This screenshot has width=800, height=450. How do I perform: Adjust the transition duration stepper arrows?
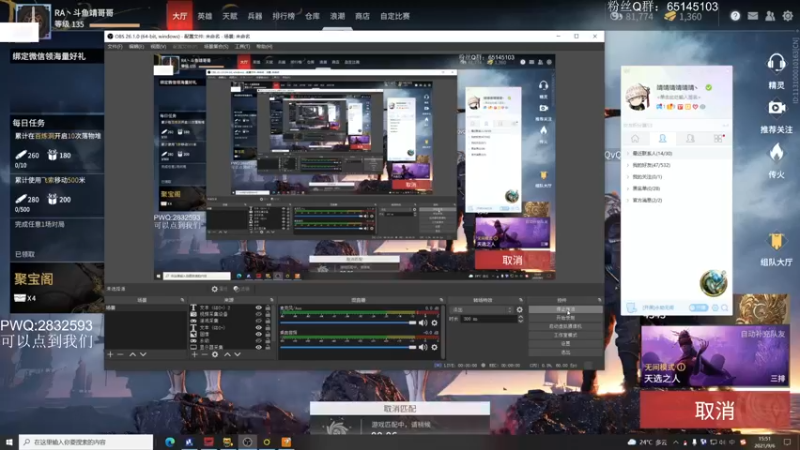(520, 319)
